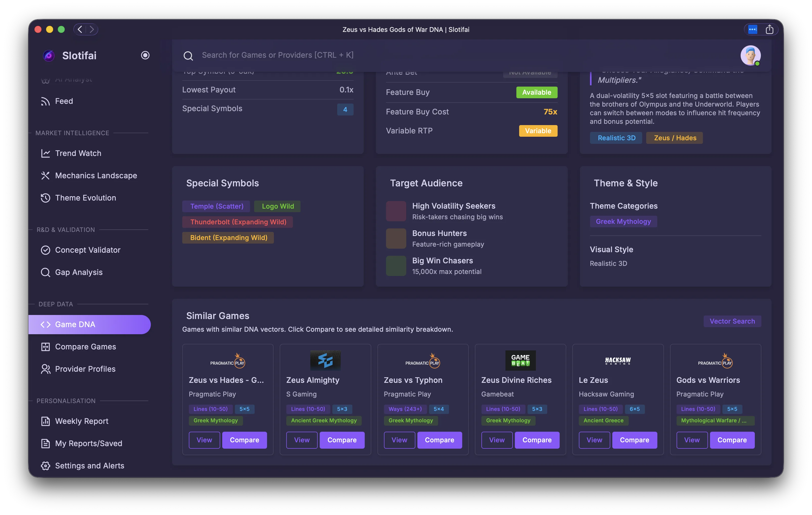Click the Bident (Expanding Wild) tag
The width and height of the screenshot is (812, 515).
229,238
